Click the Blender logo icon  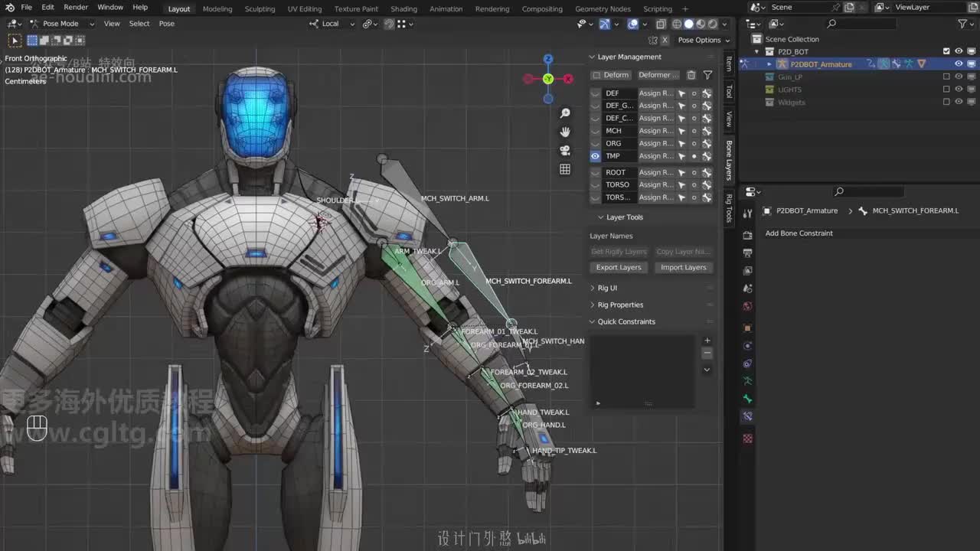coord(9,7)
